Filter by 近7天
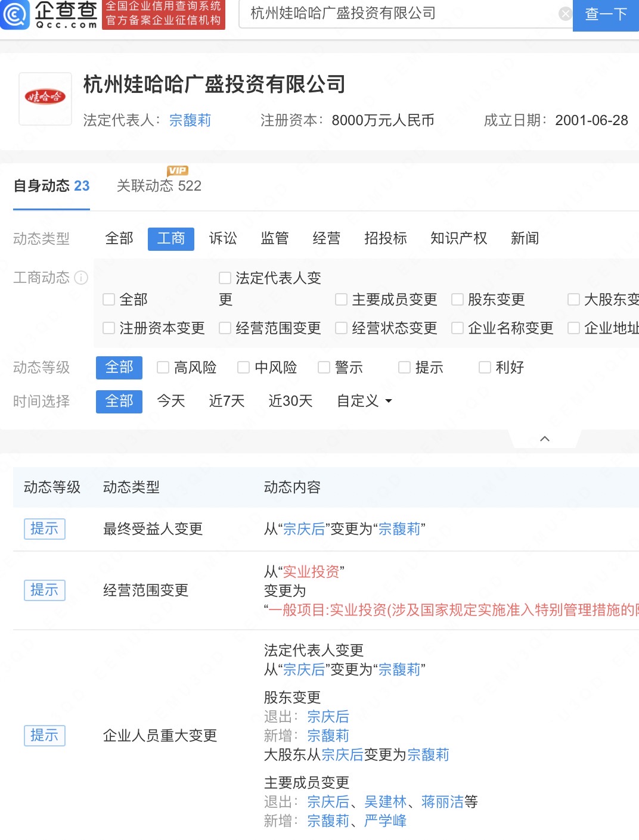Screen dimensions: 639x840 click(227, 401)
